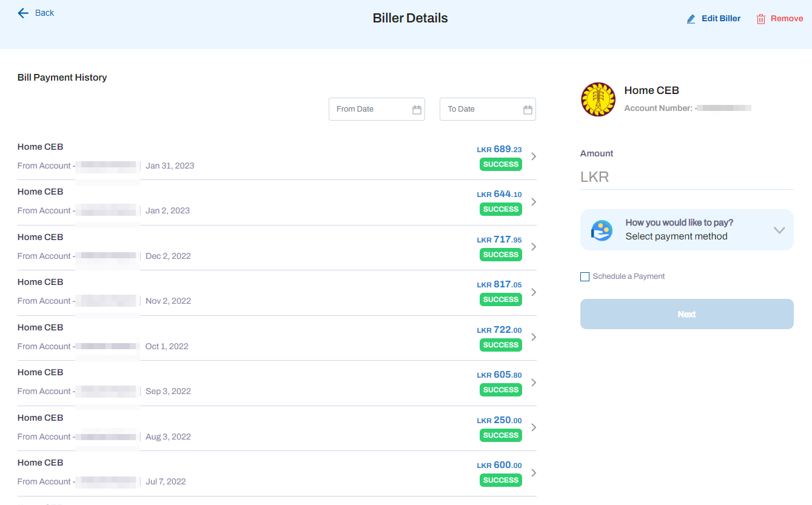This screenshot has width=812, height=505.
Task: Click the Sep 3, 2022 date text
Action: (169, 392)
